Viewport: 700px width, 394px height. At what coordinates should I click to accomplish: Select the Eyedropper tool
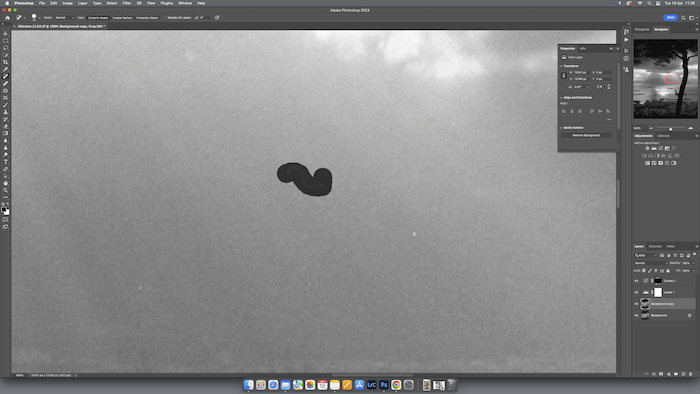pyautogui.click(x=5, y=70)
